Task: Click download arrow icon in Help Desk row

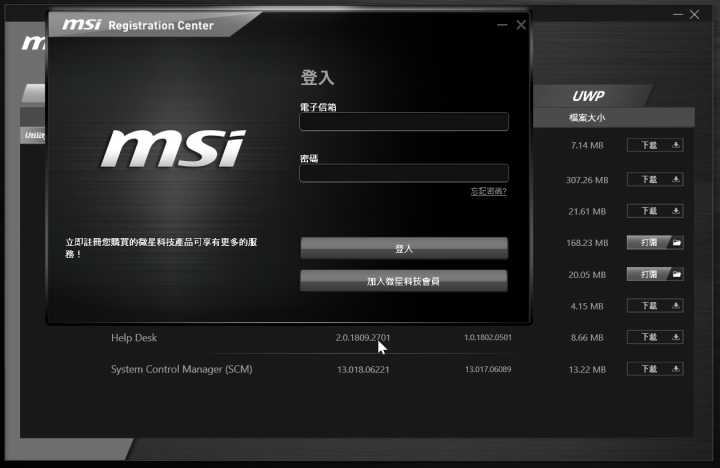Action: 675,337
